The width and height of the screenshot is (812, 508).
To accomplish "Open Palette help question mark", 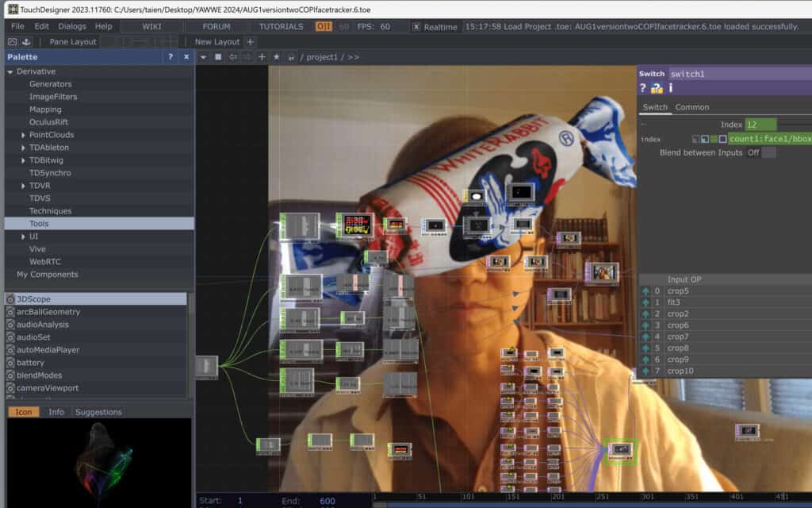I will (x=170, y=57).
